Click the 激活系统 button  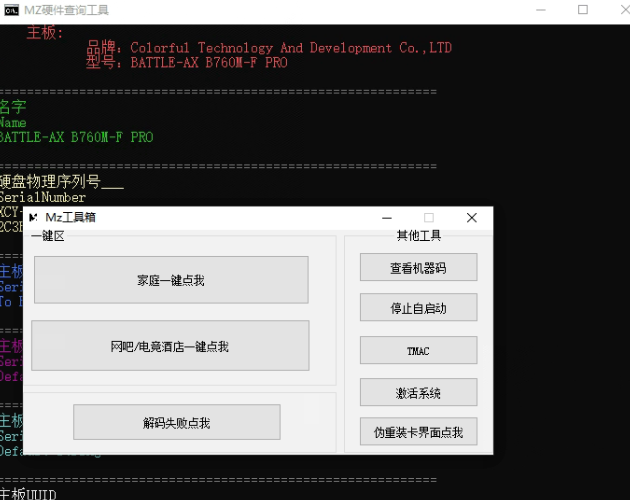(x=418, y=392)
